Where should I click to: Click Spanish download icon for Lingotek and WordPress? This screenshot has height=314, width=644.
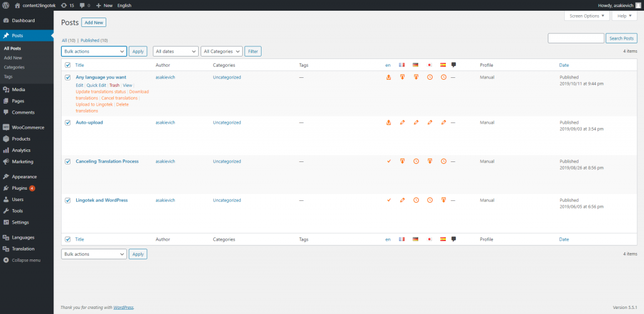pyautogui.click(x=443, y=200)
